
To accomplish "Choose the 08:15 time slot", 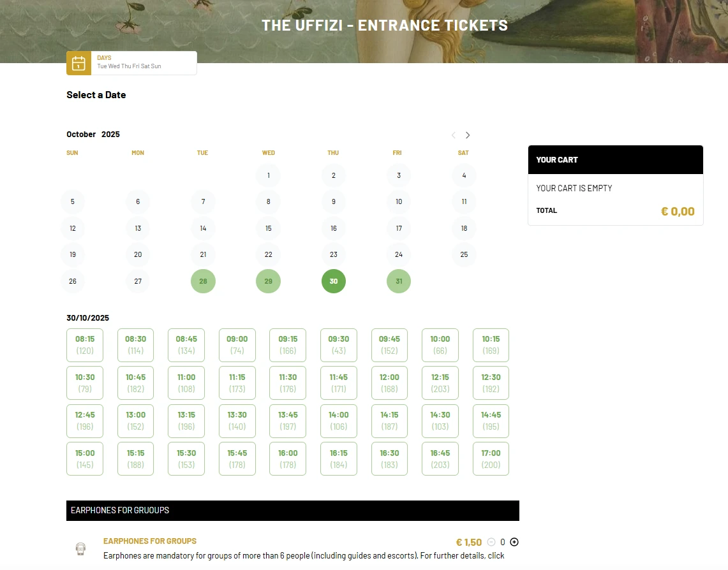I will click(x=85, y=345).
